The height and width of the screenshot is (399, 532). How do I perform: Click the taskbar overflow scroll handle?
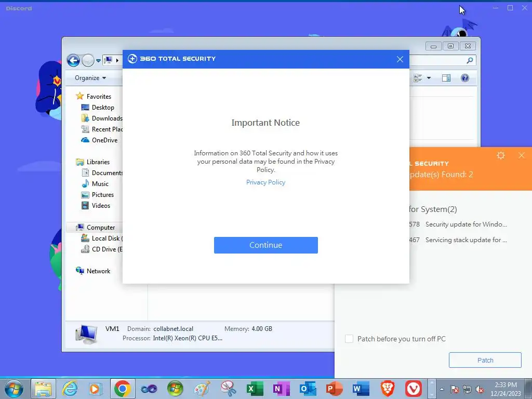432,389
